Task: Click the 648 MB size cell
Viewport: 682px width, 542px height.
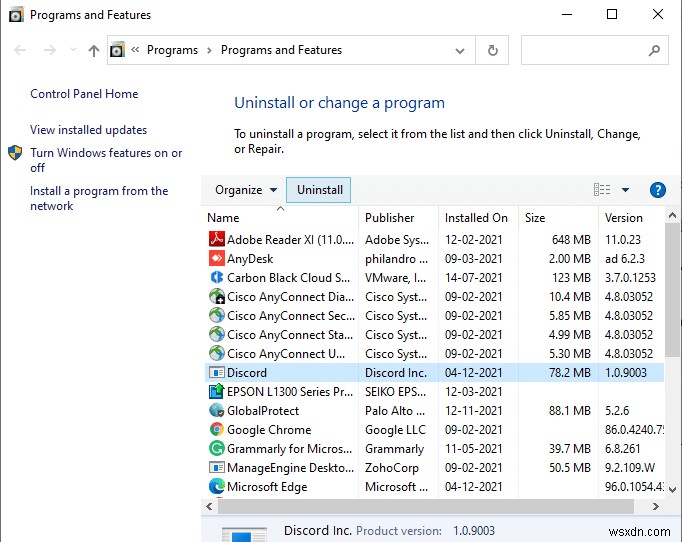Action: tap(571, 240)
